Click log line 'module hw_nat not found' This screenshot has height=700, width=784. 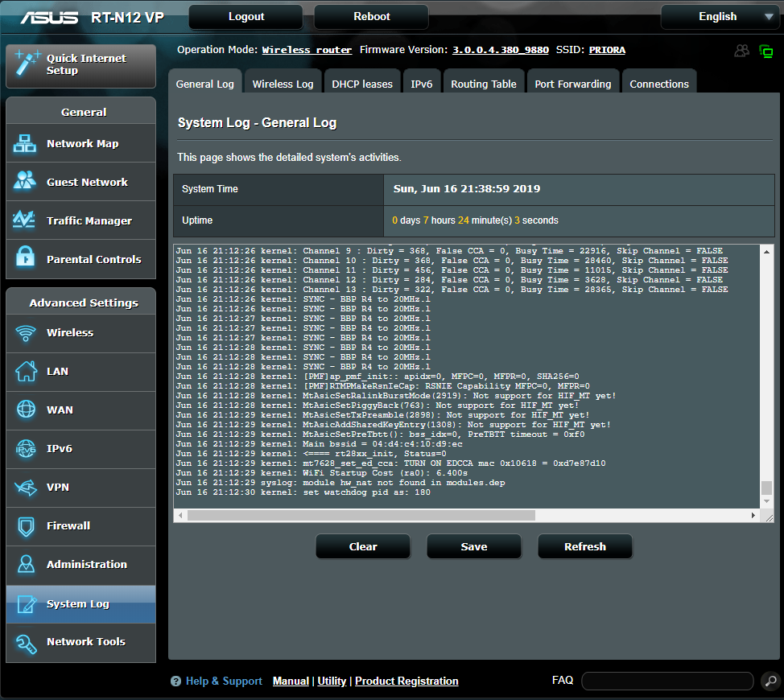(x=340, y=483)
